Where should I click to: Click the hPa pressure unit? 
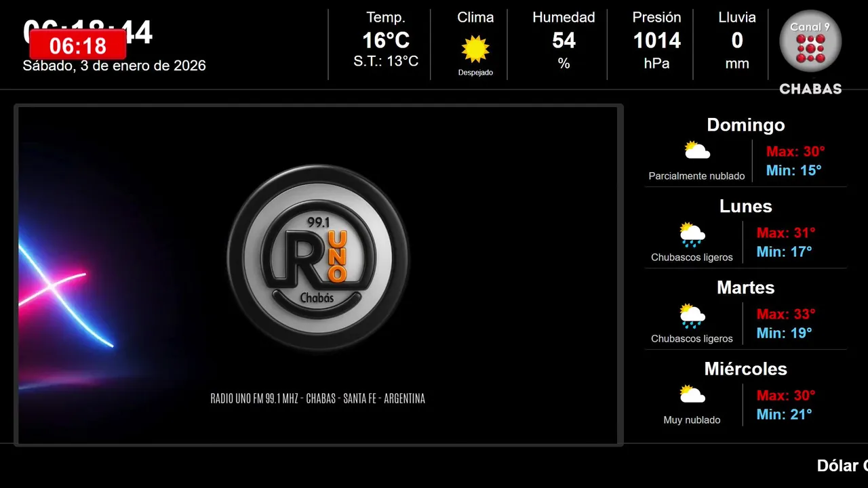coord(656,64)
